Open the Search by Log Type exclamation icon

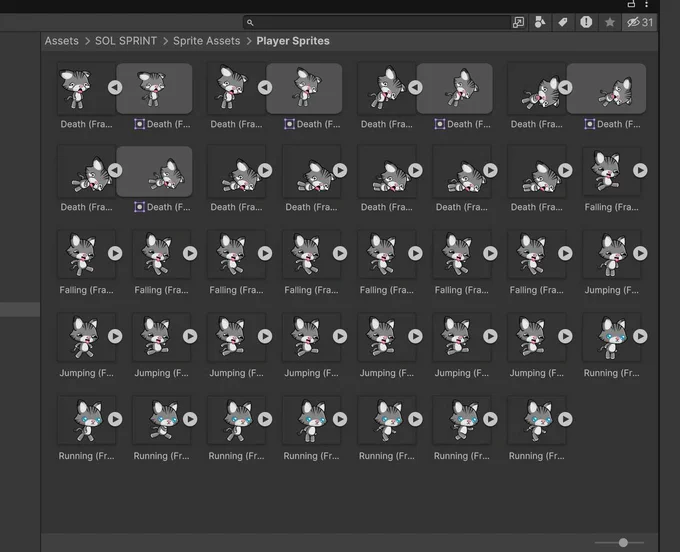(x=586, y=22)
